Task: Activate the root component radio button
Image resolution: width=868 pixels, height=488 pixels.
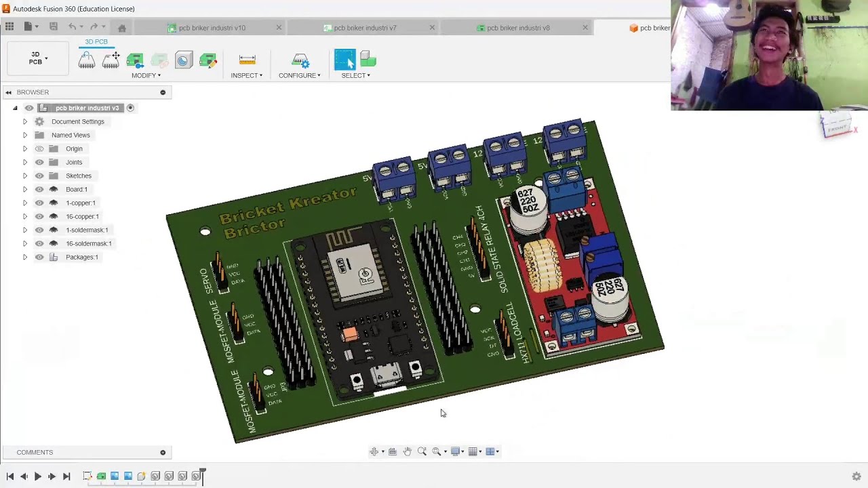Action: [x=130, y=108]
